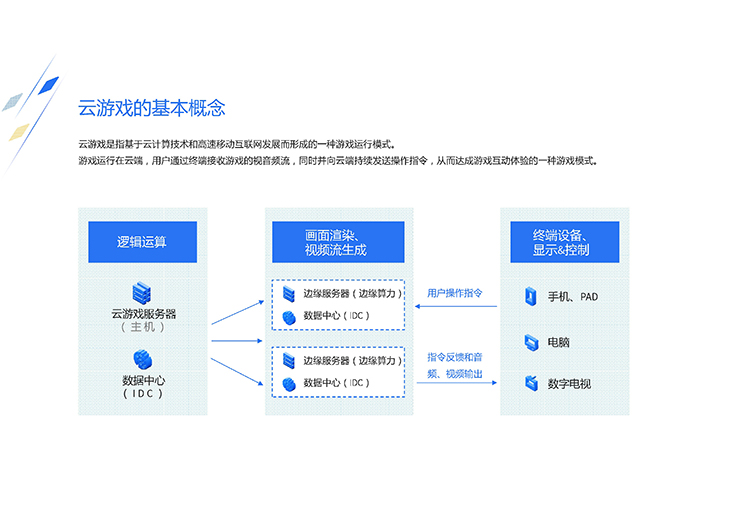Select the 画面渲染、视频流生成 header box
Screen dimensions: 736x520
[338, 242]
